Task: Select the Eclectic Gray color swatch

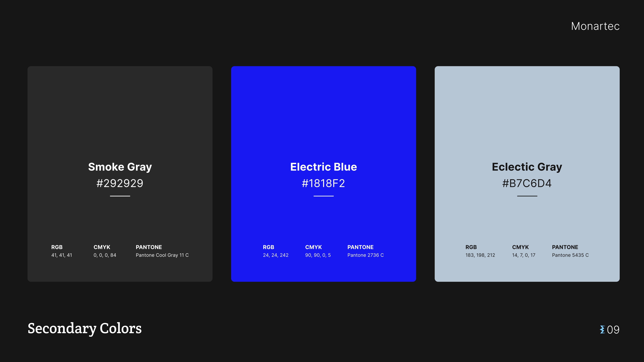Action: click(x=527, y=112)
